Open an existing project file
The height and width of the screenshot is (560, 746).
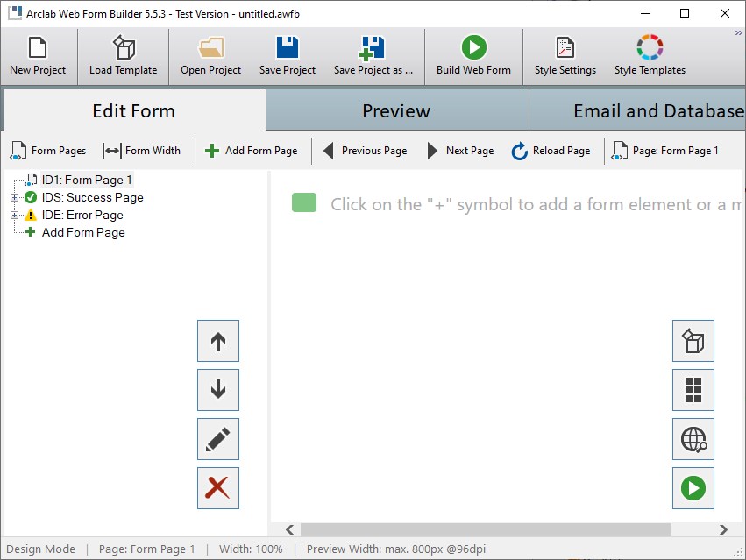point(210,54)
